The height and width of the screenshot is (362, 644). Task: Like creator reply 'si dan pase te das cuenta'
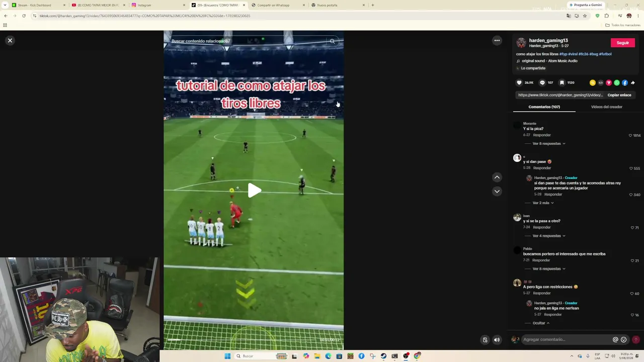click(x=631, y=195)
